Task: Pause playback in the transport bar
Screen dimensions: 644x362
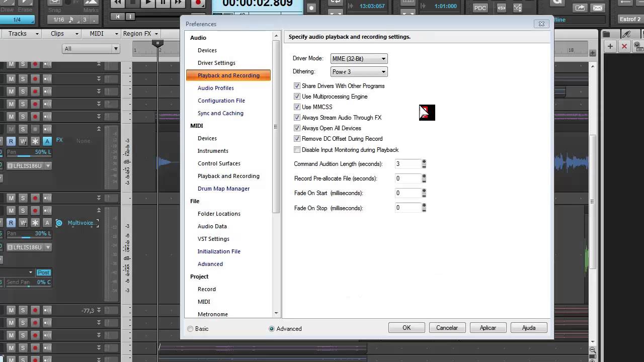Action: [x=163, y=3]
